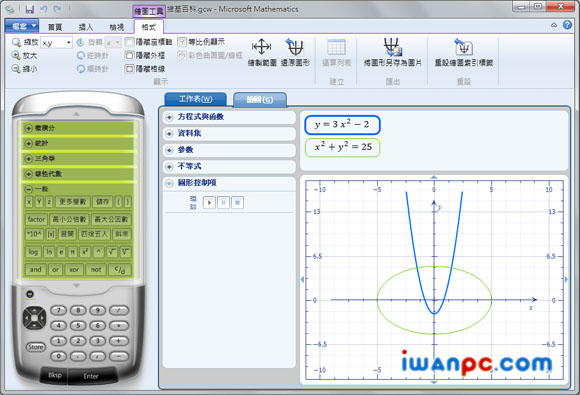Open the x,y zoom axis dropdown
The width and height of the screenshot is (580, 395).
tap(68, 43)
